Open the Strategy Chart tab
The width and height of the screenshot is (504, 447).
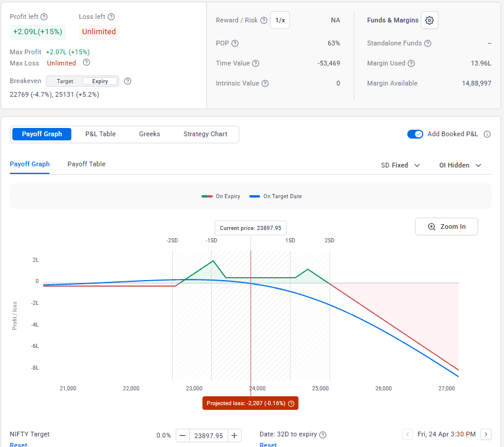click(x=205, y=134)
